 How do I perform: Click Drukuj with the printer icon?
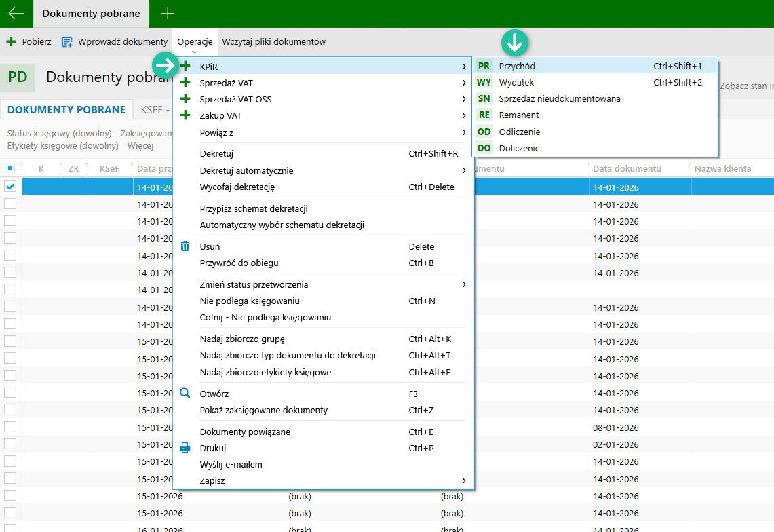click(x=212, y=449)
